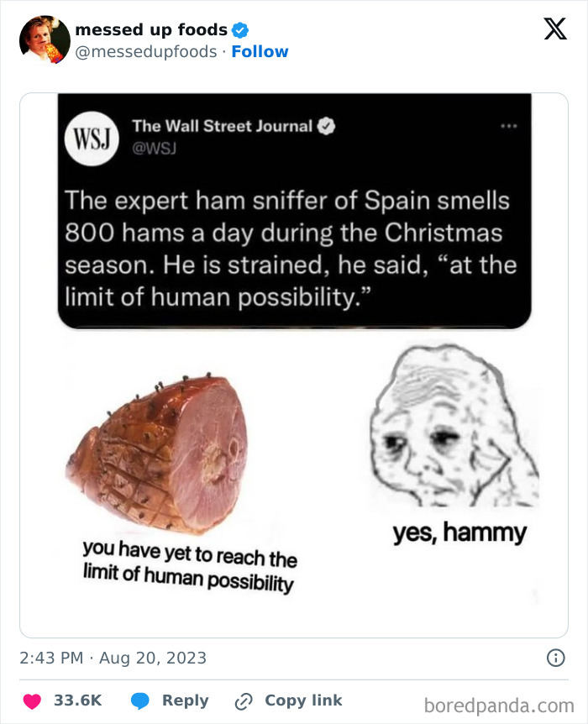Click the Wall Street Journal verified badge

[x=328, y=127]
